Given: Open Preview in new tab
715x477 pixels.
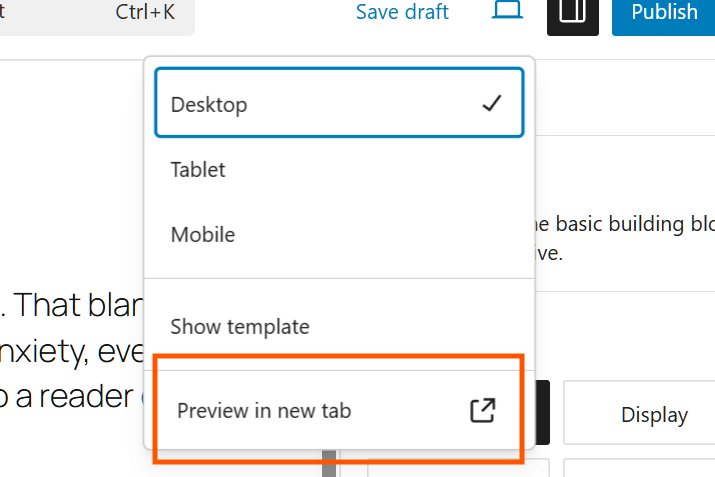Looking at the screenshot, I should coord(264,411).
